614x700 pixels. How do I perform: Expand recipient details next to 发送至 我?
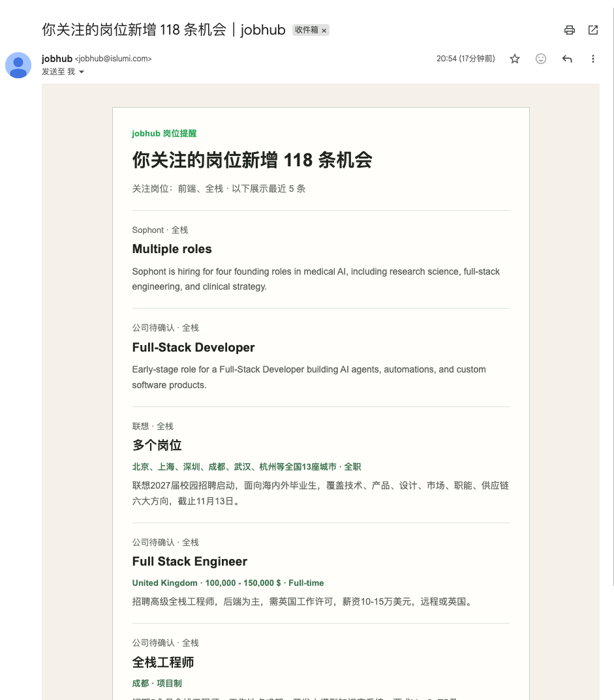click(82, 72)
